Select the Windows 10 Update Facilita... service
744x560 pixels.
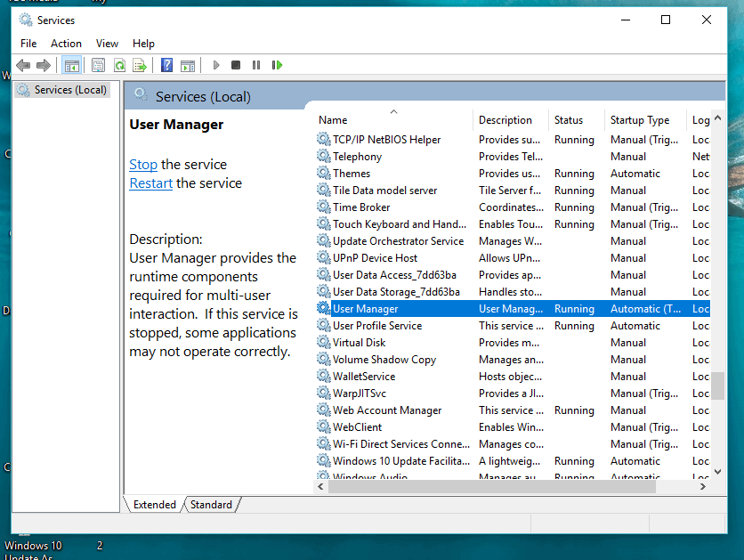pos(513,461)
